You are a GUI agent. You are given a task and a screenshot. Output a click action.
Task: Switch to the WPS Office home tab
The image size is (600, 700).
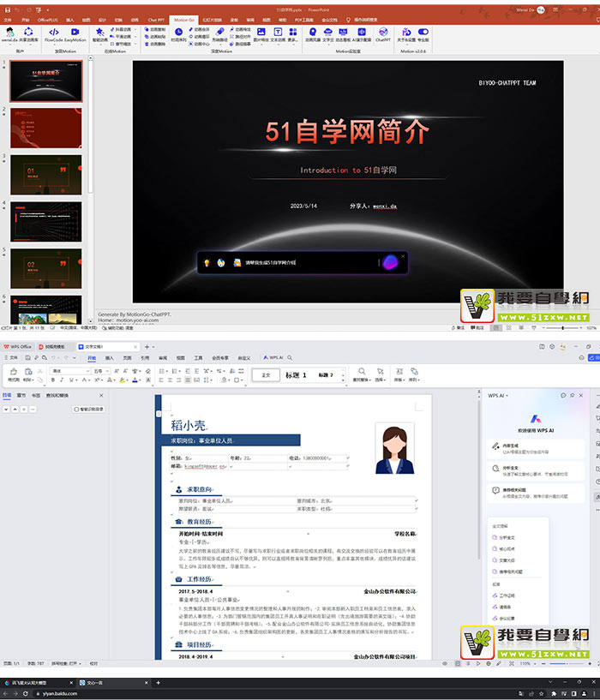(18, 346)
